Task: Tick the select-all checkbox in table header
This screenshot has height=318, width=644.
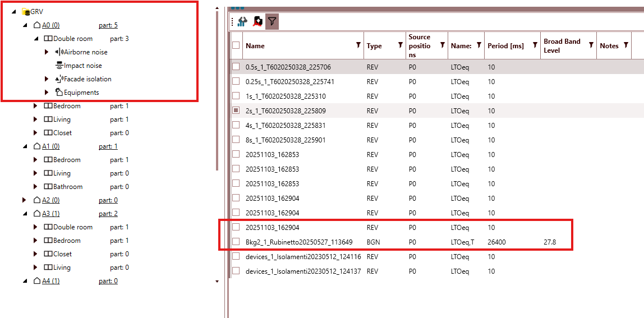Action: point(236,45)
